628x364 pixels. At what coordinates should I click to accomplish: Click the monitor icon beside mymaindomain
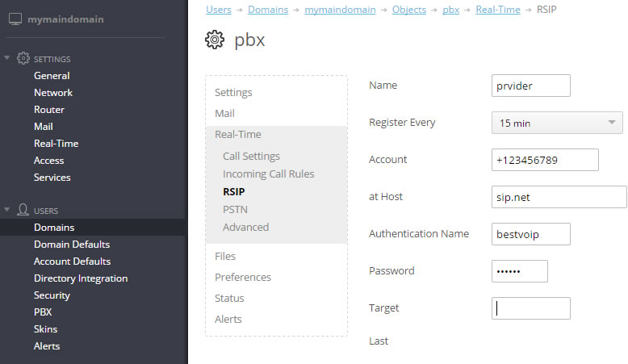(x=15, y=19)
